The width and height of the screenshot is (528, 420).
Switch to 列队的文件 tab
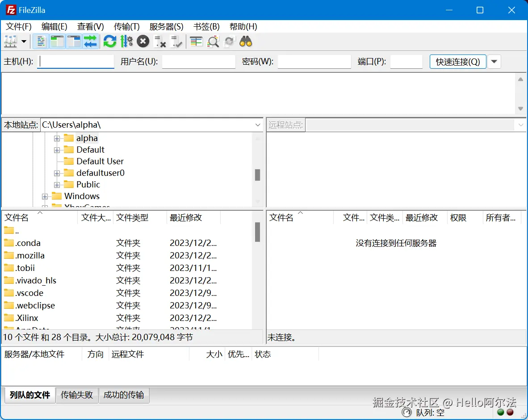click(x=29, y=395)
